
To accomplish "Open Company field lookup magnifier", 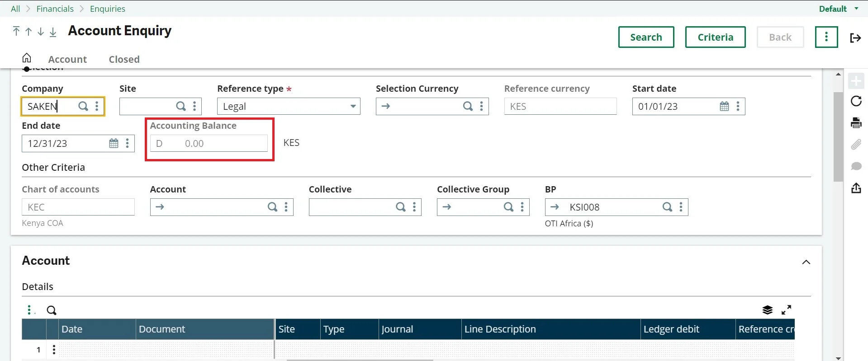I will coord(83,106).
